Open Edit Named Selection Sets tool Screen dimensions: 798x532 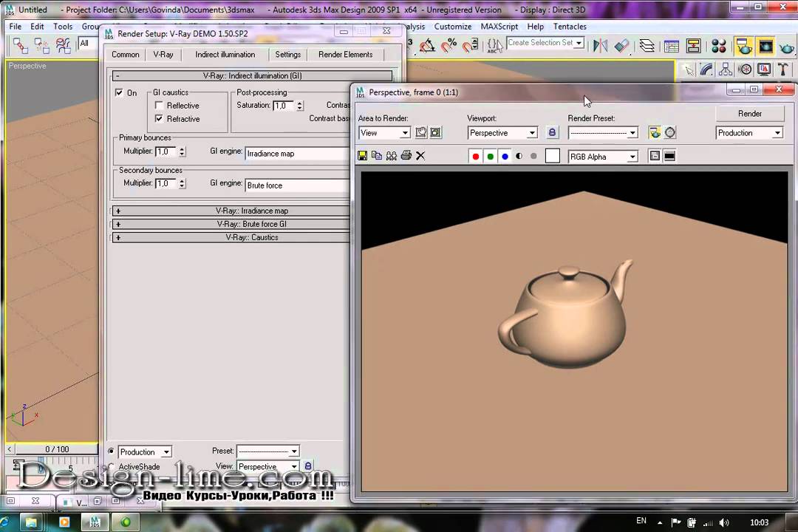tap(494, 46)
